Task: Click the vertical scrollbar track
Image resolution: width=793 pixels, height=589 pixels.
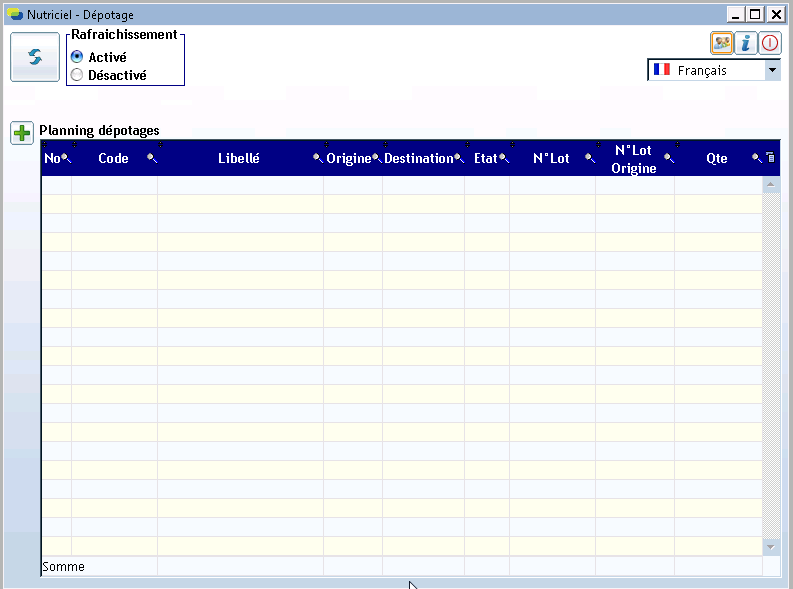Action: point(771,366)
